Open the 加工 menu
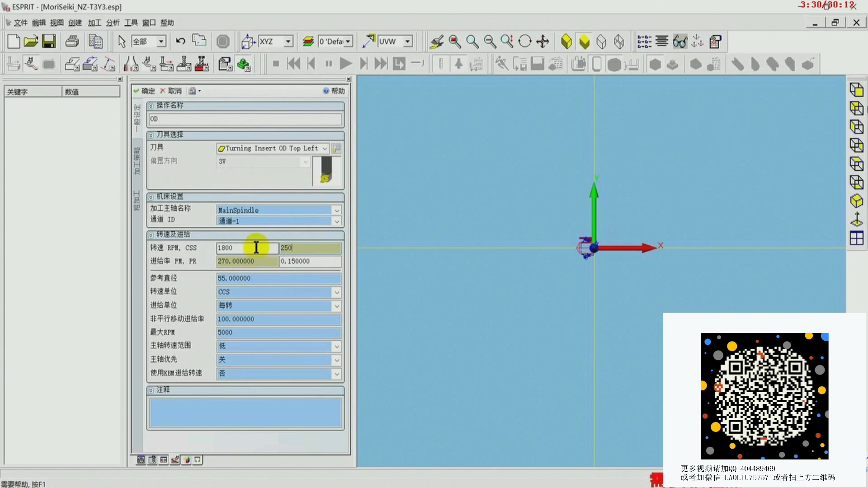This screenshot has height=488, width=868. point(94,23)
